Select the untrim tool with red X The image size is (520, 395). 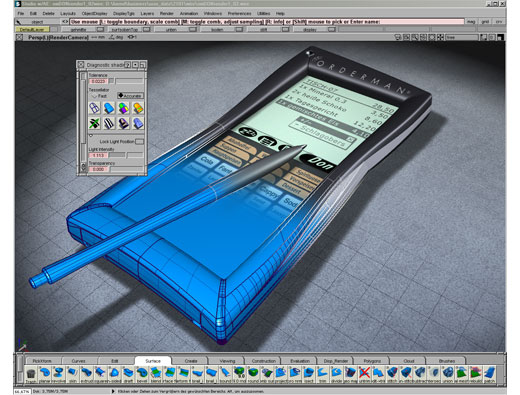[365, 374]
